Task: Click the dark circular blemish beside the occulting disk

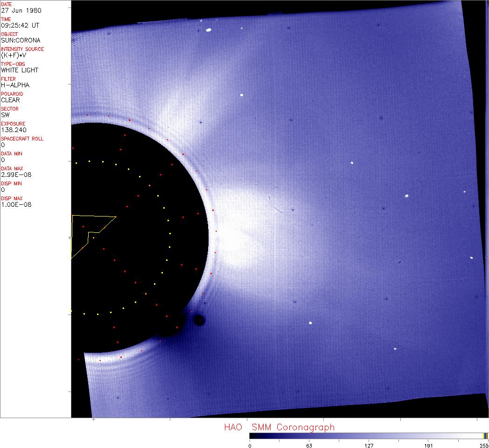Action: click(199, 320)
